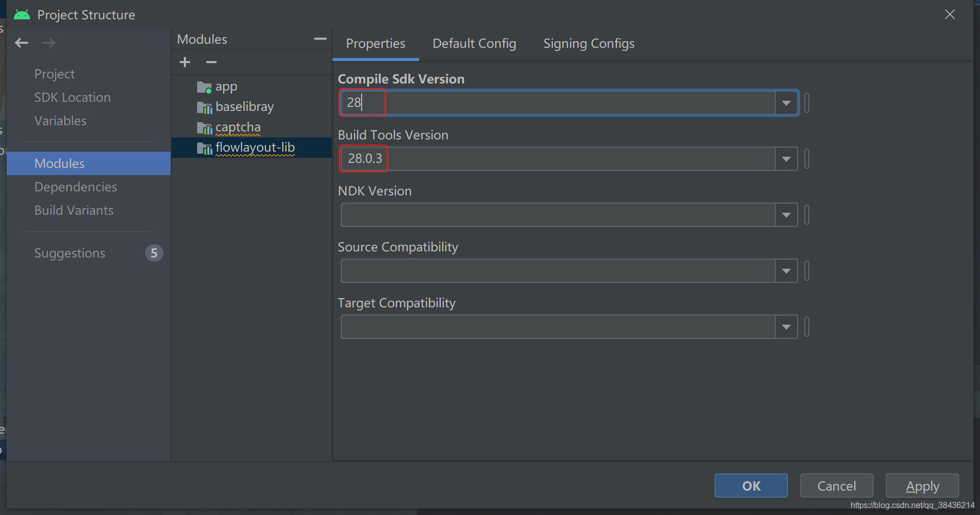Open the Suggestions section
The image size is (980, 515).
[x=70, y=253]
